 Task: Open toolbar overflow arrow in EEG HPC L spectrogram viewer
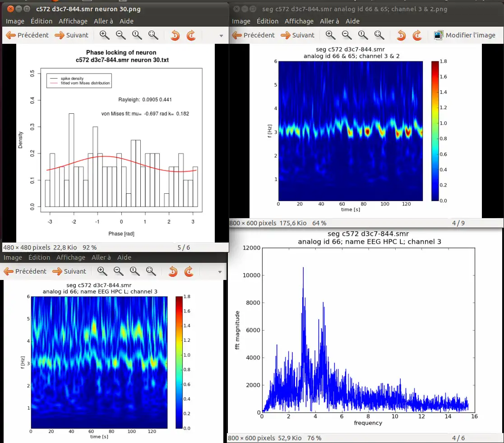point(220,272)
